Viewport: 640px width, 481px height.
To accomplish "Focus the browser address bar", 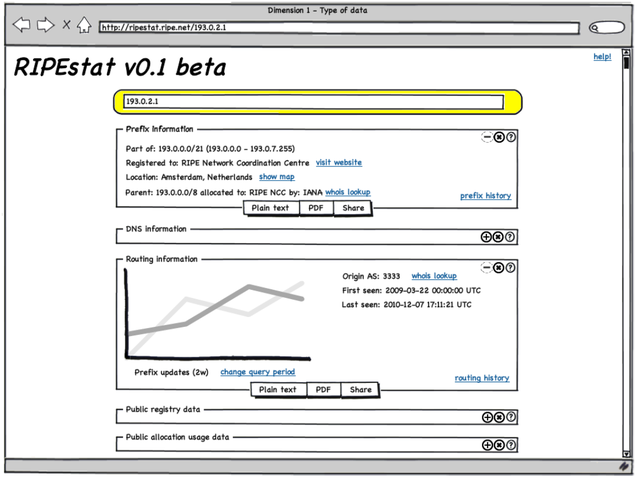I will 339,28.
